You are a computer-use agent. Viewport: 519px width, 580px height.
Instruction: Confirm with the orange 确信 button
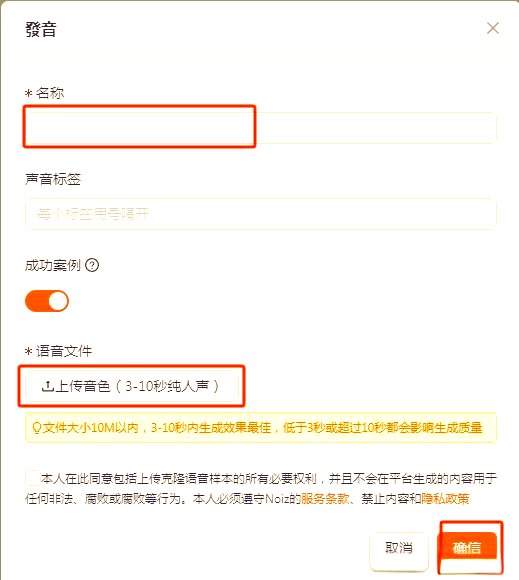coord(467,547)
